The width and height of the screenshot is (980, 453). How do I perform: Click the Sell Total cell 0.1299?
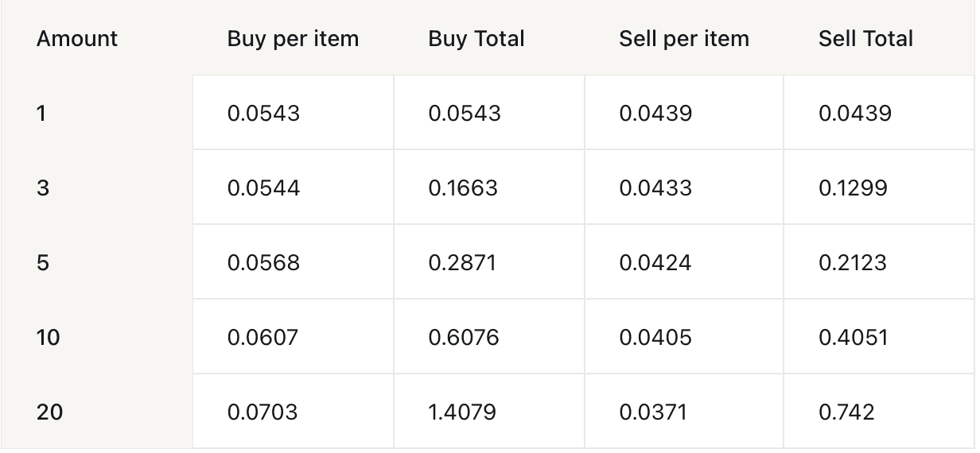click(853, 188)
